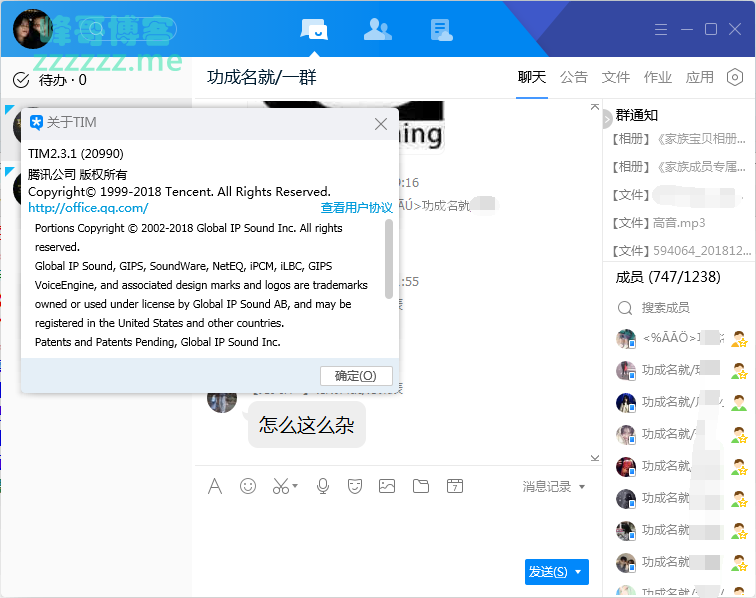
Task: Click chat scroll-to-bottom arrow
Action: click(595, 458)
